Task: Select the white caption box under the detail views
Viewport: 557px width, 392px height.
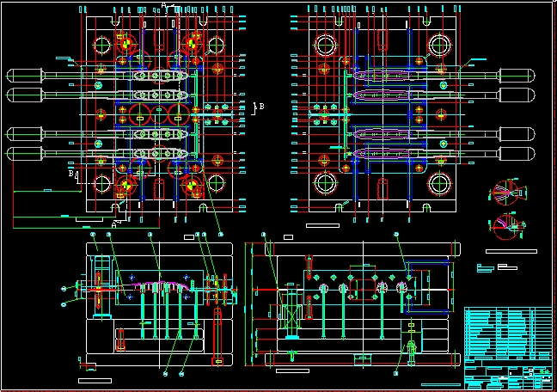Action: click(x=511, y=251)
